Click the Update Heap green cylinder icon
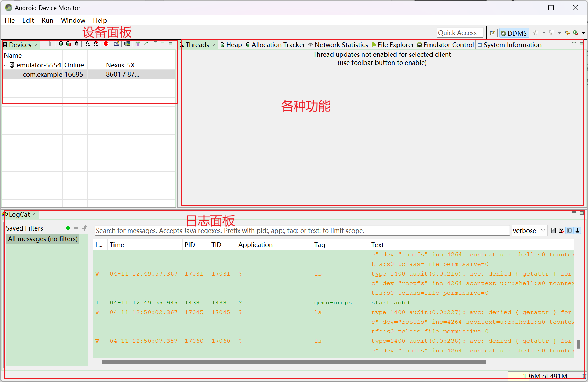This screenshot has width=588, height=382. click(x=61, y=44)
